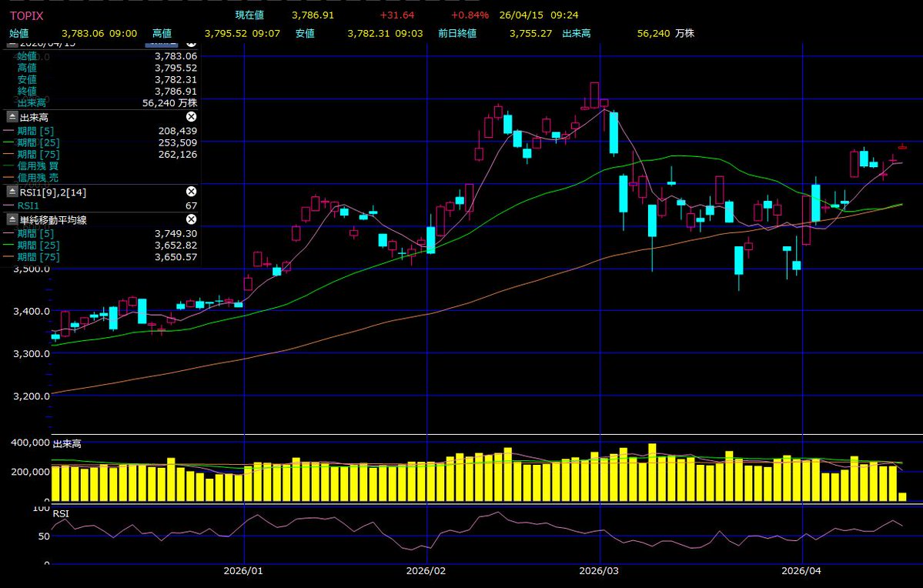Screen dimensions: 923x588
Task: Click the 3,200.0 price axis label
Action: pos(32,396)
